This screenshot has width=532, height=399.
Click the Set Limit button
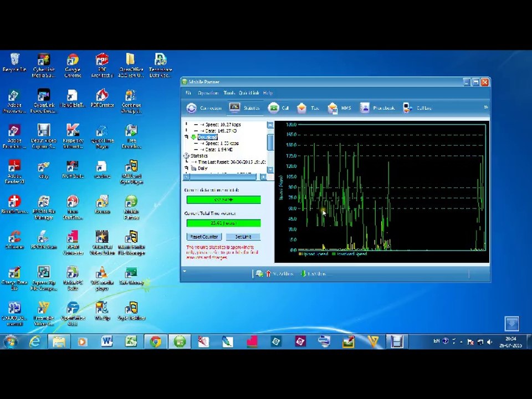(x=243, y=237)
